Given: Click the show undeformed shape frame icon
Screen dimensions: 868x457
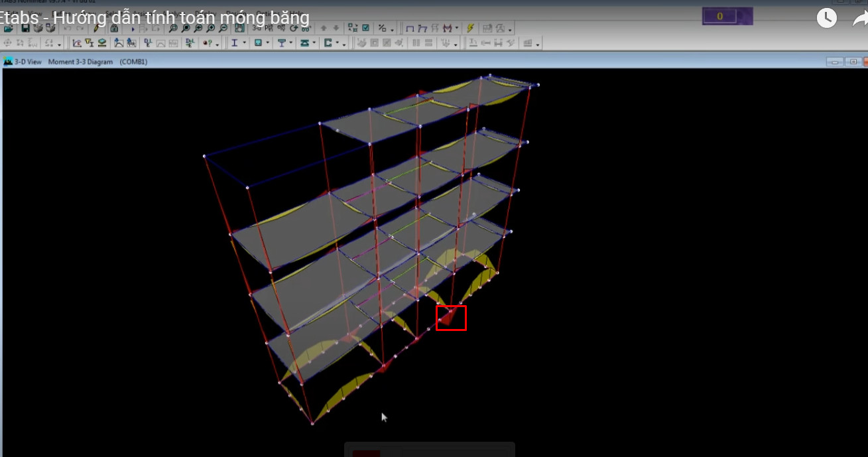Looking at the screenshot, I should click(409, 29).
